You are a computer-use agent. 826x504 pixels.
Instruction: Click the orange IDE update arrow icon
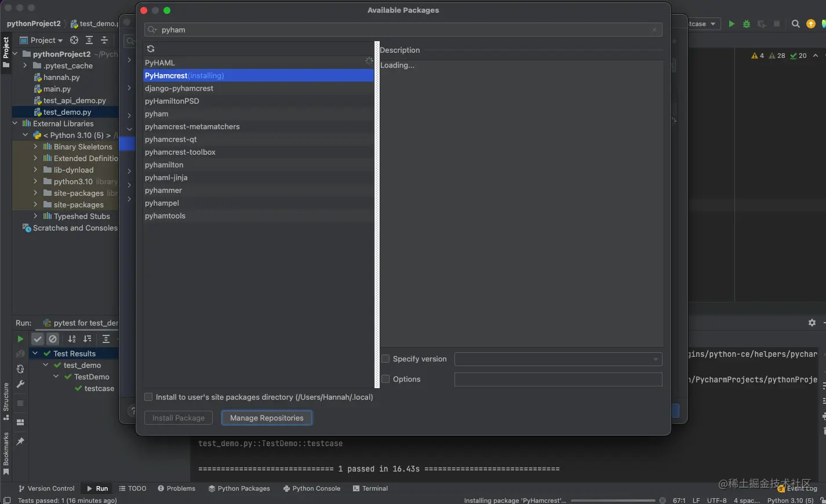811,24
